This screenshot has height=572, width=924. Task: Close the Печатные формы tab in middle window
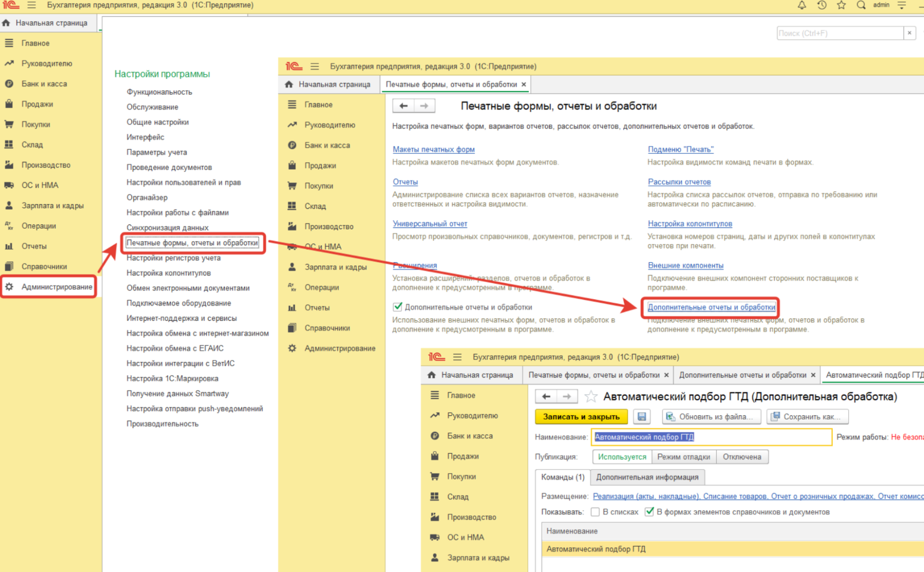pos(524,85)
